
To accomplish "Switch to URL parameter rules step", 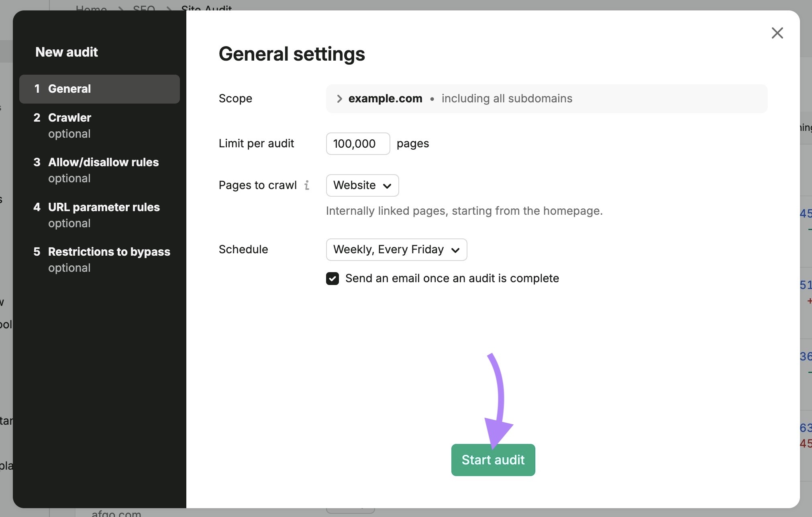I will tap(100, 215).
